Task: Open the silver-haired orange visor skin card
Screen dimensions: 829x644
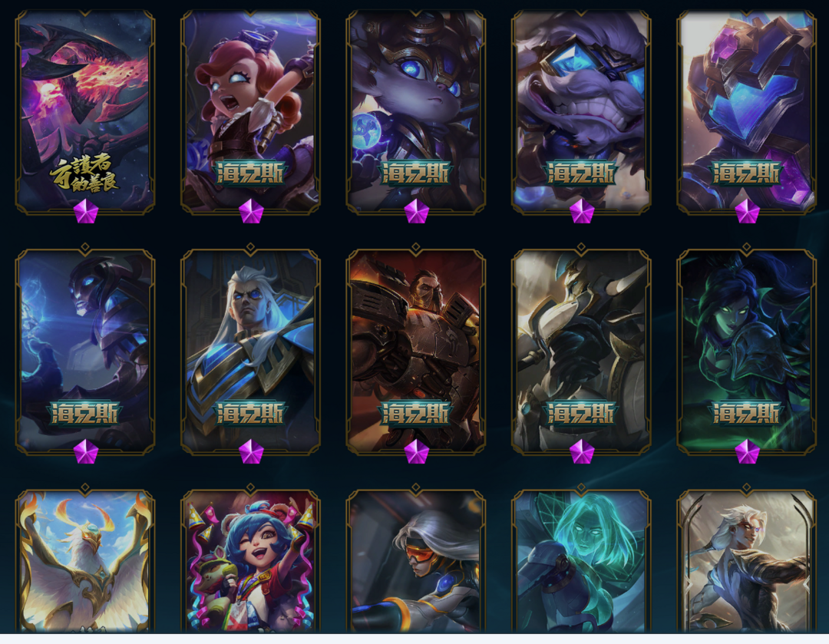Action: click(x=416, y=560)
